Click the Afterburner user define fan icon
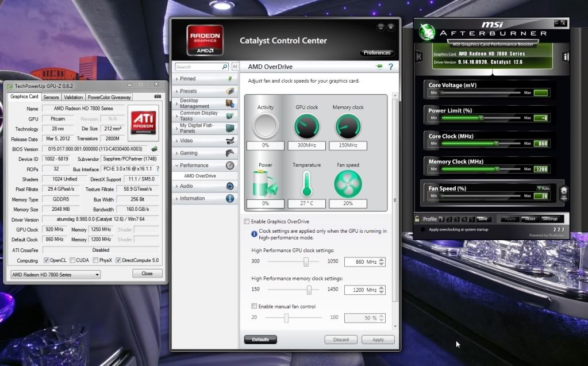 tap(564, 192)
